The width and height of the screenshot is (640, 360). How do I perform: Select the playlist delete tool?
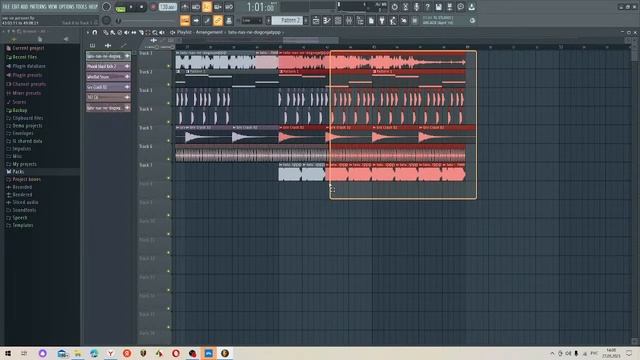click(x=120, y=32)
